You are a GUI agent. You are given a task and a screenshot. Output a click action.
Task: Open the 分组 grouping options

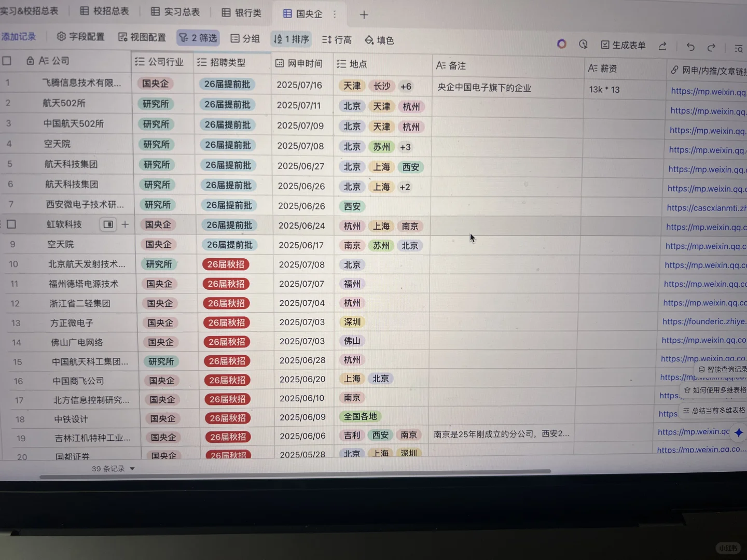pyautogui.click(x=245, y=38)
